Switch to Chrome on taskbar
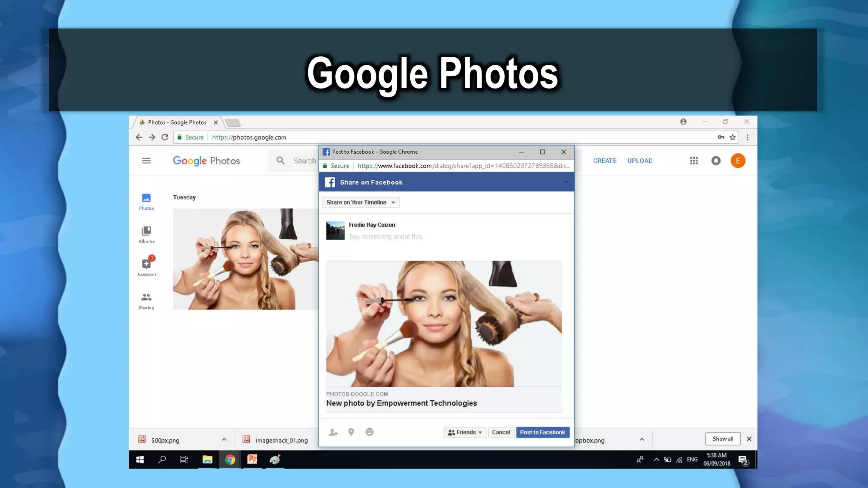The height and width of the screenshot is (488, 868). [x=230, y=460]
